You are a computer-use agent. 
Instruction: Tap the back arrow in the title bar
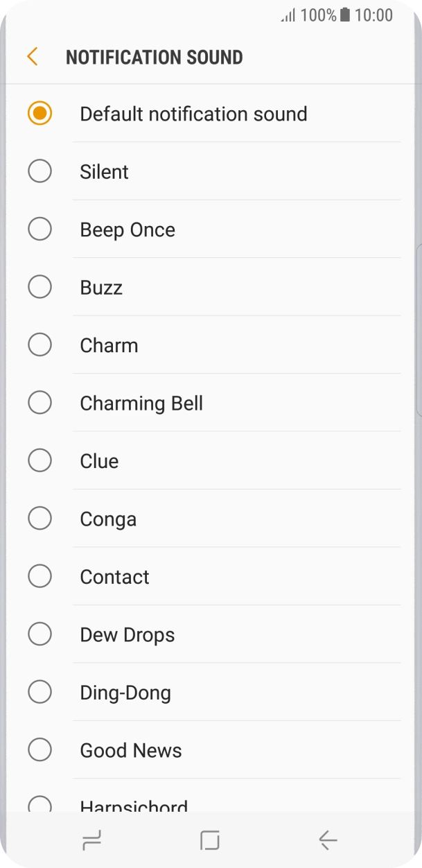(x=31, y=57)
